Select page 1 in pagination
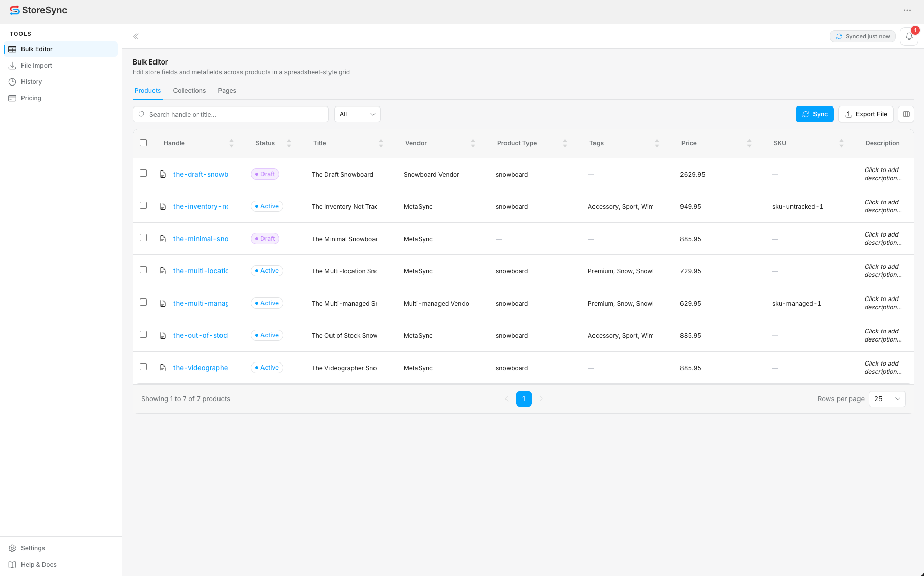 pos(524,399)
